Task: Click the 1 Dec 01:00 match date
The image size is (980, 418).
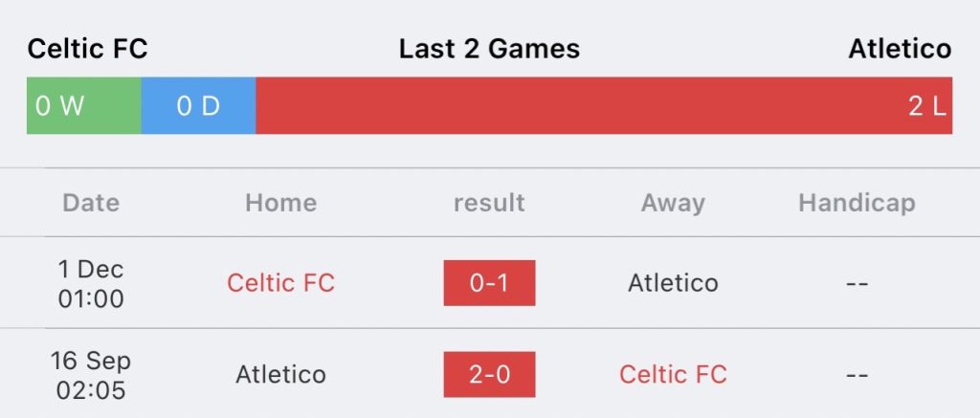Action: [91, 284]
